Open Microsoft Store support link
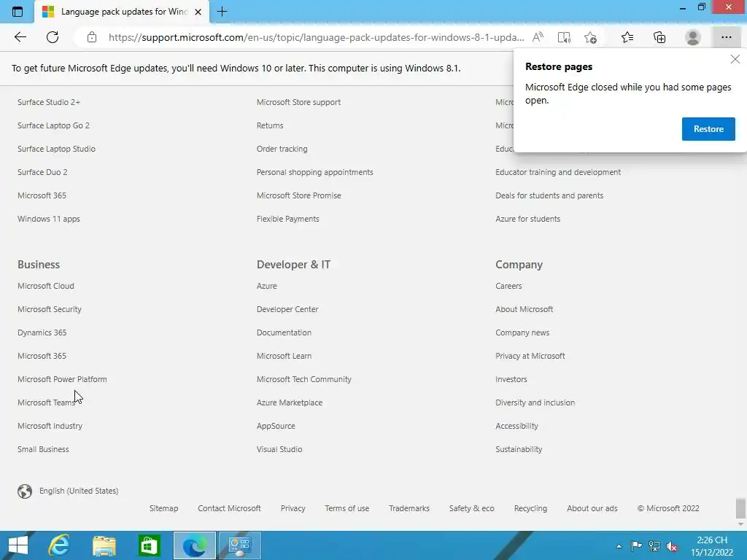Screen dimensions: 747x560 (298, 102)
